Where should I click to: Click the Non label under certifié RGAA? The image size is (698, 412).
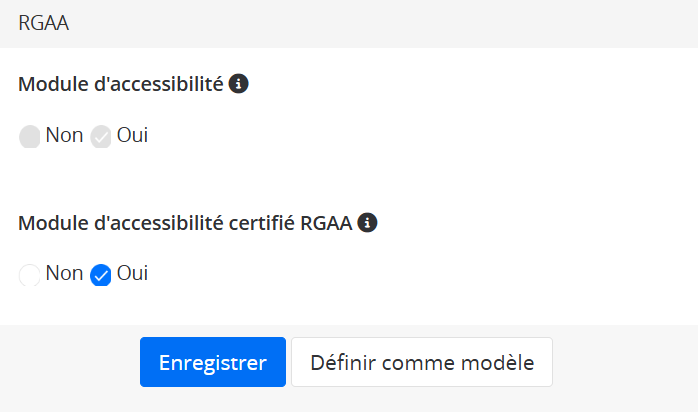coord(64,273)
